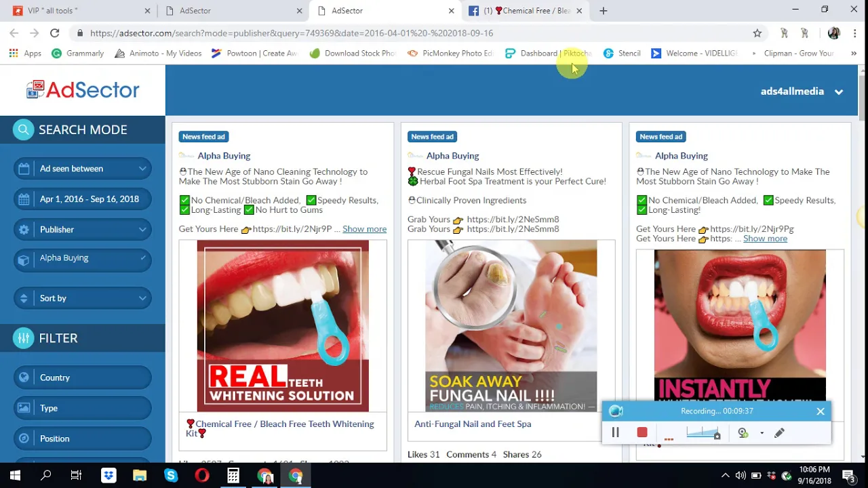
Task: Open the Download Stock Photos bookmark
Action: tap(352, 53)
